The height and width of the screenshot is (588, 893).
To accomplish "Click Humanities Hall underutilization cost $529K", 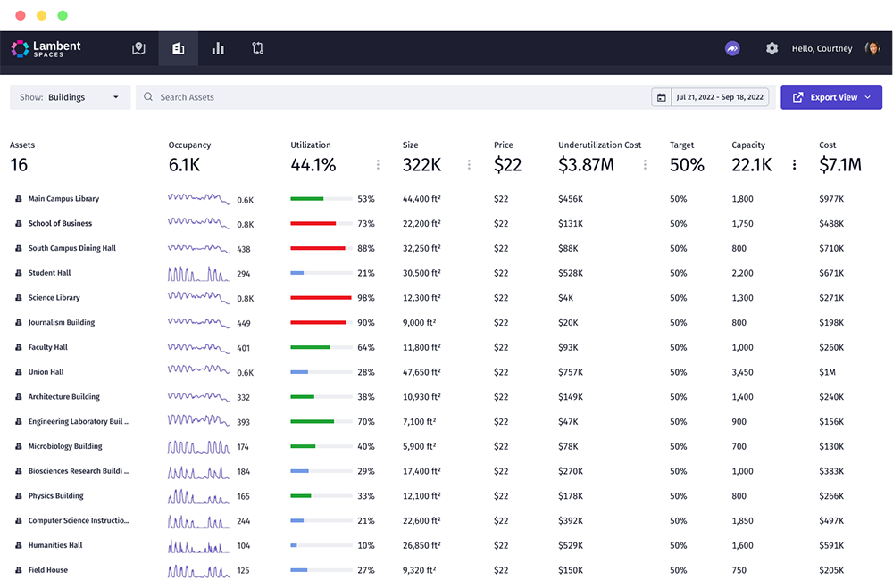I will pyautogui.click(x=571, y=545).
